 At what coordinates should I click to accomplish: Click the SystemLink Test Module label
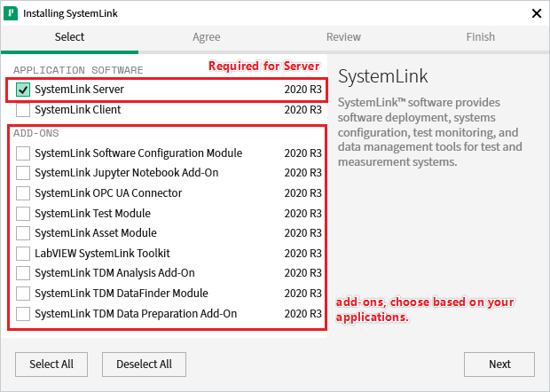pos(92,214)
